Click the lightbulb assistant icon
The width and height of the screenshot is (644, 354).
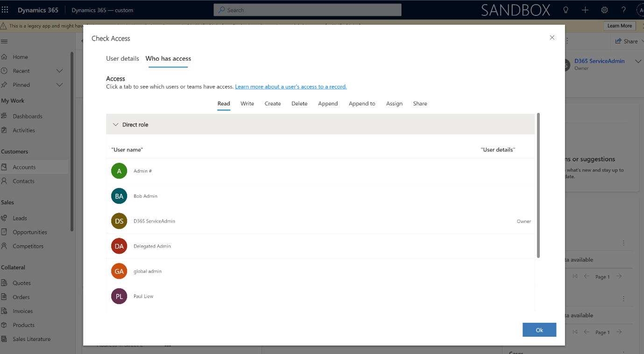coord(566,10)
